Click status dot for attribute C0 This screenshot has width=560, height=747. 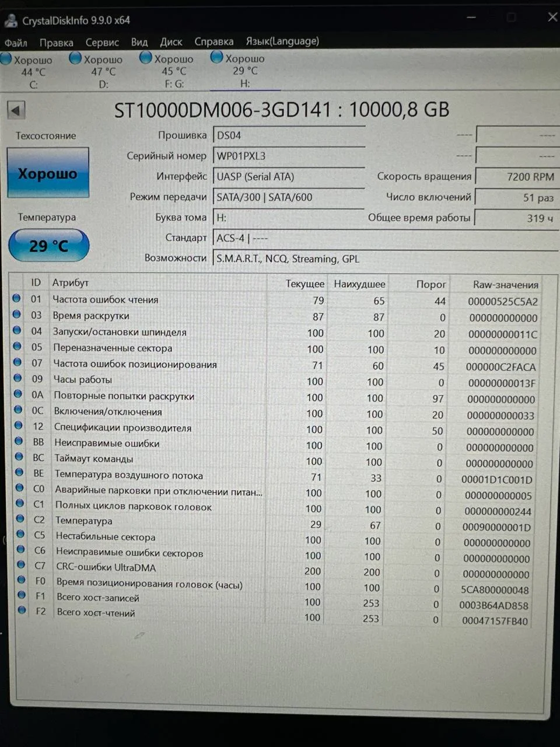20,488
